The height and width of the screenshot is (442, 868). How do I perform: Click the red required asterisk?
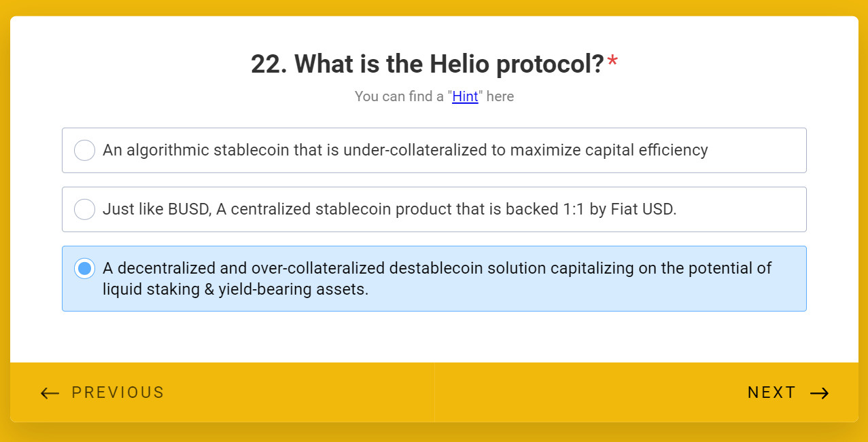612,62
